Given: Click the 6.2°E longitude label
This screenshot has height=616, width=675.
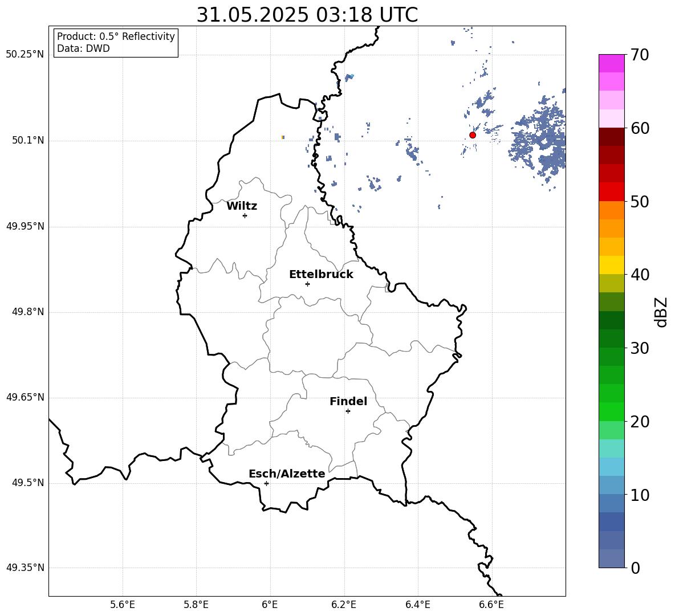Looking at the screenshot, I should (x=344, y=605).
